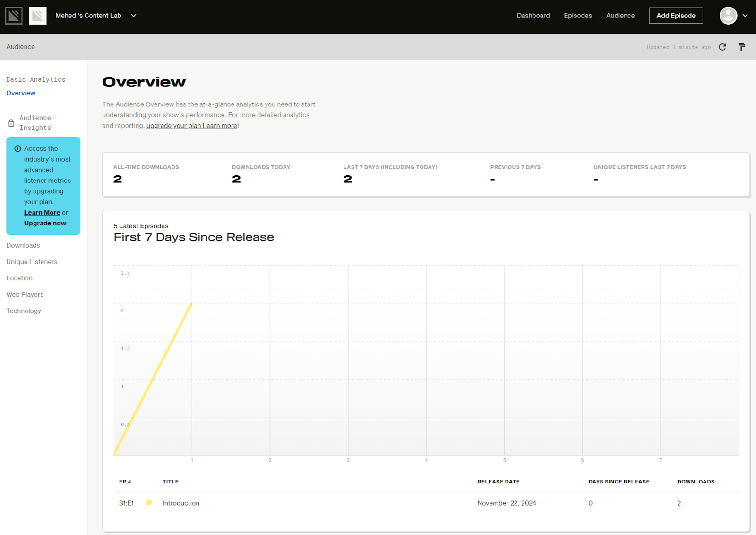The width and height of the screenshot is (756, 535).
Task: Go to Dashboard in top navigation
Action: coord(533,16)
